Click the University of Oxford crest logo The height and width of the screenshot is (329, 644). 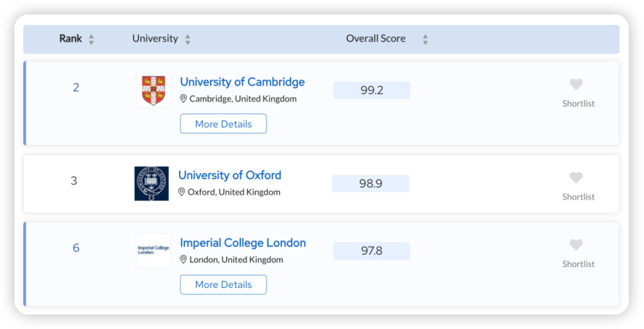click(x=152, y=183)
